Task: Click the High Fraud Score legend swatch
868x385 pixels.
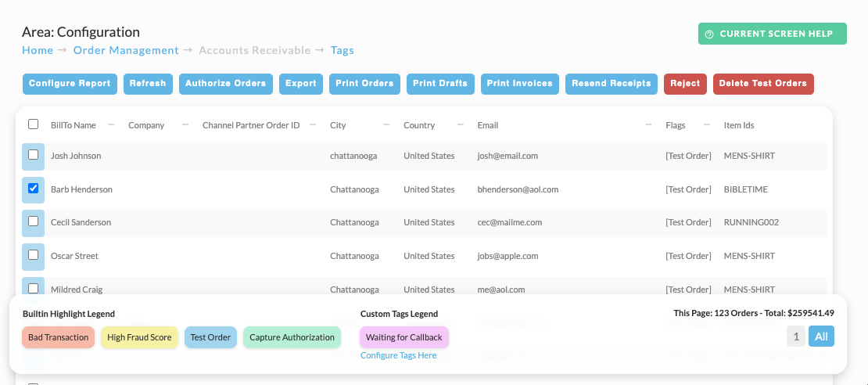Action: click(x=139, y=337)
